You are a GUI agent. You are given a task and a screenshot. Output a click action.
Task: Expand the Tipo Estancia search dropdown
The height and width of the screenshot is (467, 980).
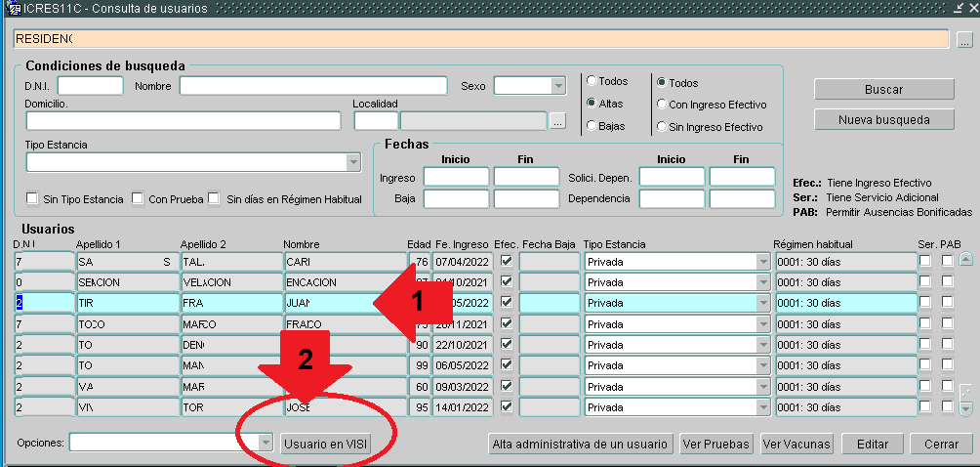point(353,162)
